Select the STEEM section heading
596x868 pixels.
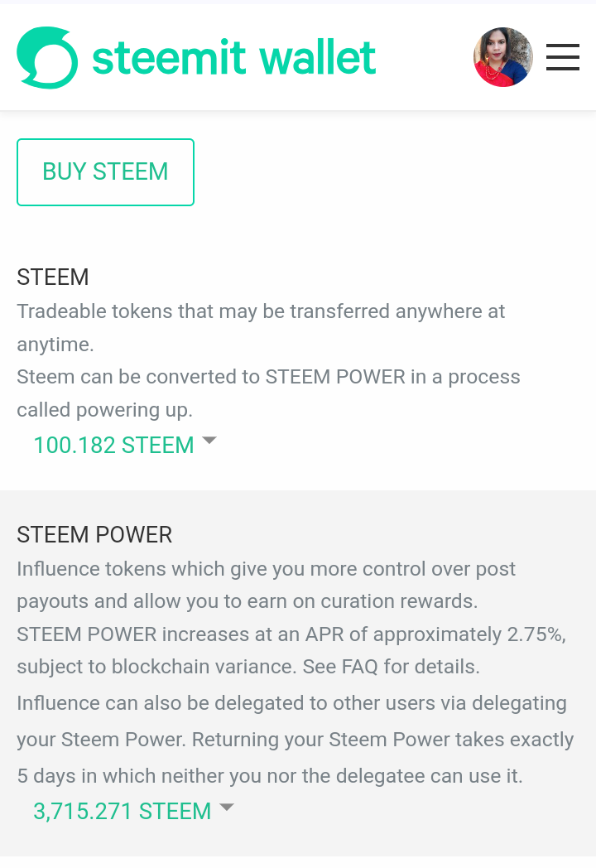(53, 277)
